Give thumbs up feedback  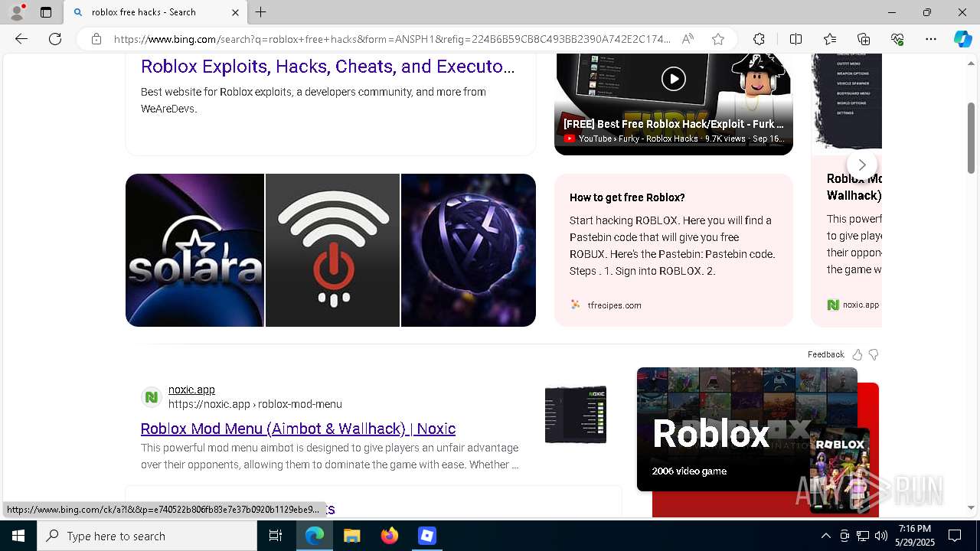click(857, 354)
